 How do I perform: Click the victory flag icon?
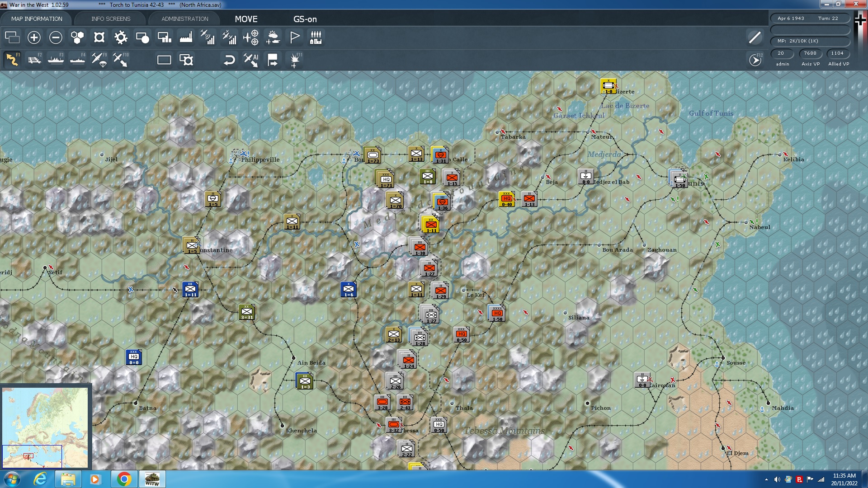(x=294, y=38)
